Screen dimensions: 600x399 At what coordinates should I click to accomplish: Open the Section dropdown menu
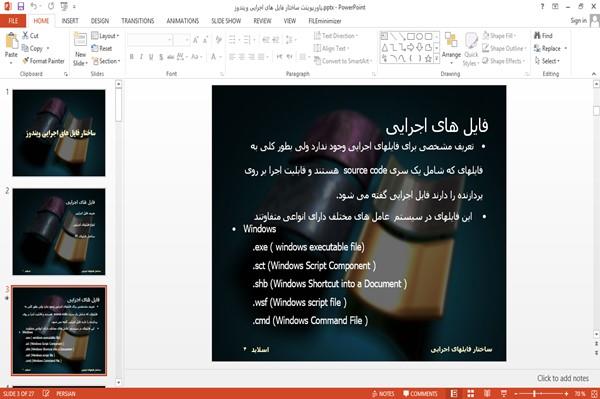click(106, 61)
